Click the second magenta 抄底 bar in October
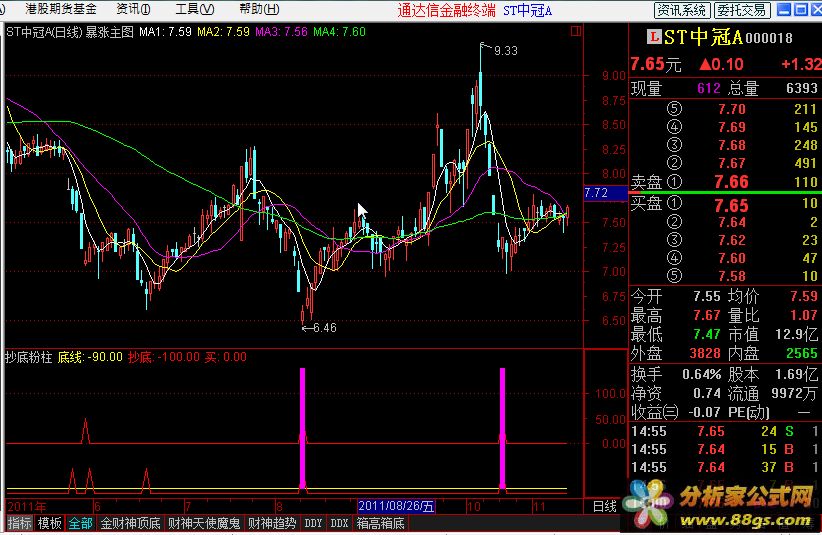 pyautogui.click(x=502, y=429)
